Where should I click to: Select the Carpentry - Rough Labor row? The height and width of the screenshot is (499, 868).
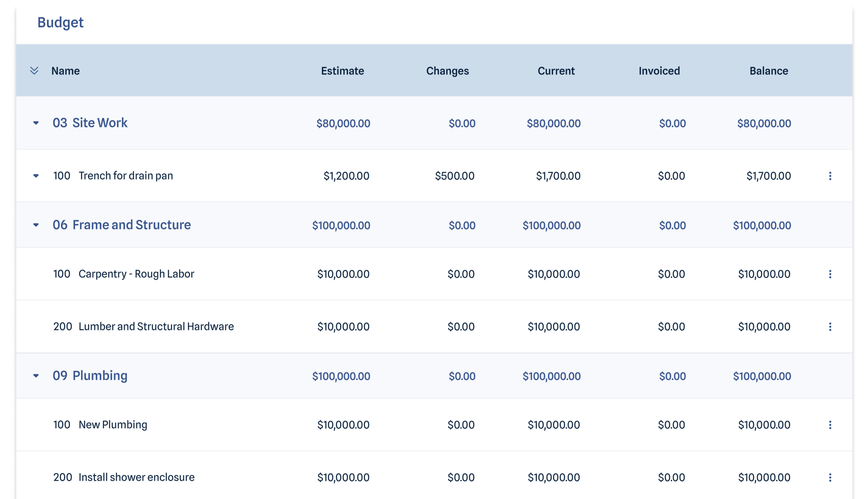tap(136, 274)
